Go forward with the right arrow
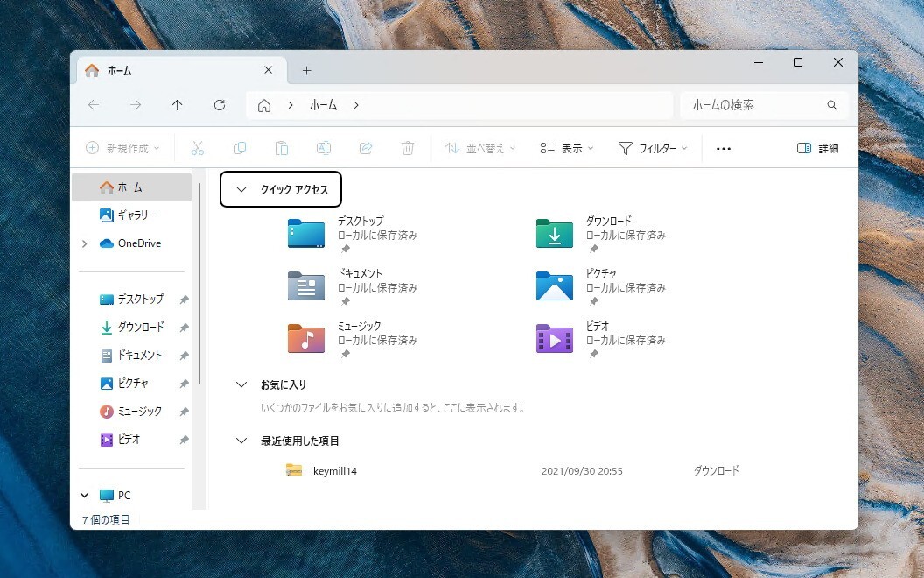 tap(136, 105)
